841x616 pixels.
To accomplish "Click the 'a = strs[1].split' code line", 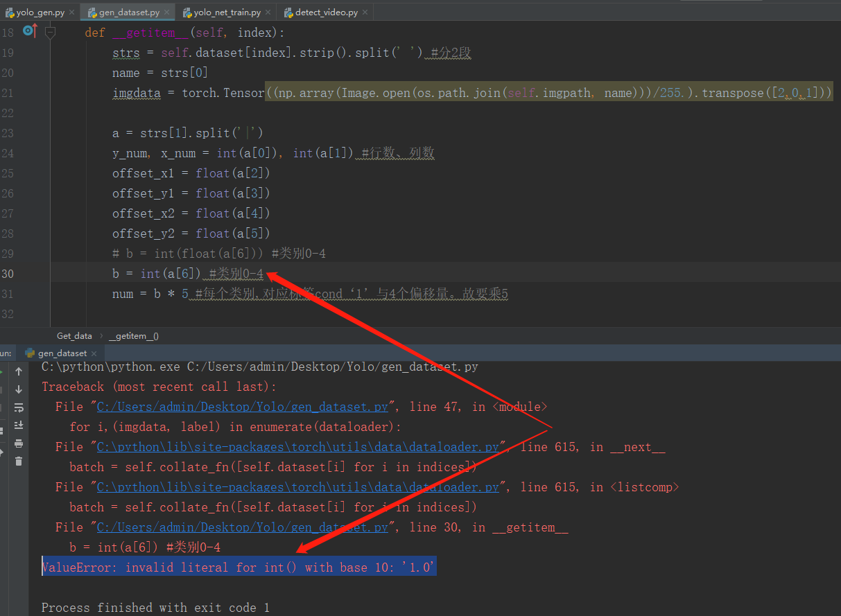I will point(188,133).
